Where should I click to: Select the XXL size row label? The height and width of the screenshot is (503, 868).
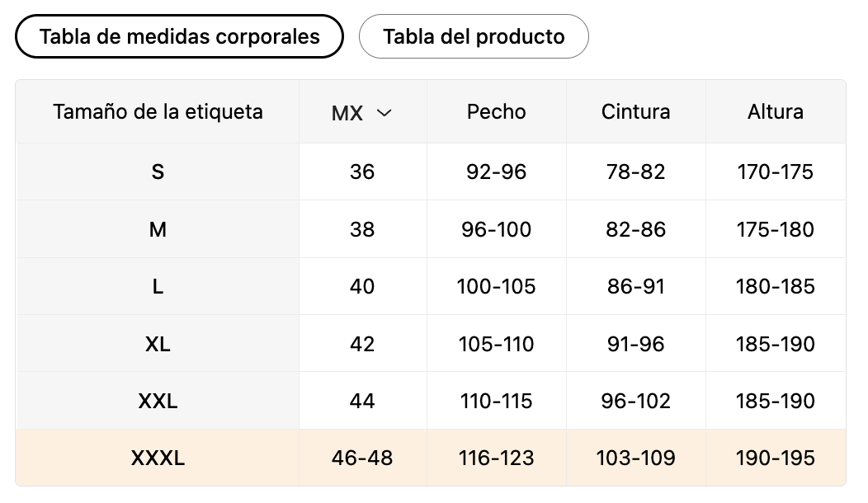[x=158, y=401]
